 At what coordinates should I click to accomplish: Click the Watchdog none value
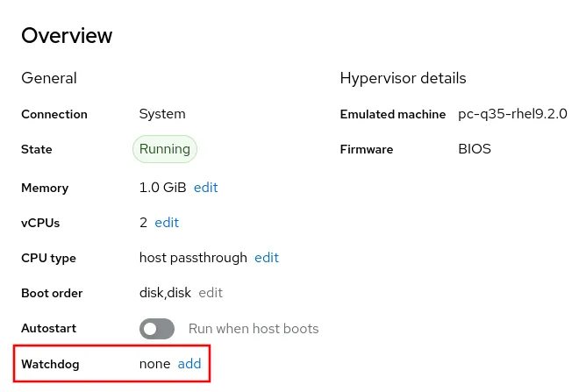tap(154, 363)
